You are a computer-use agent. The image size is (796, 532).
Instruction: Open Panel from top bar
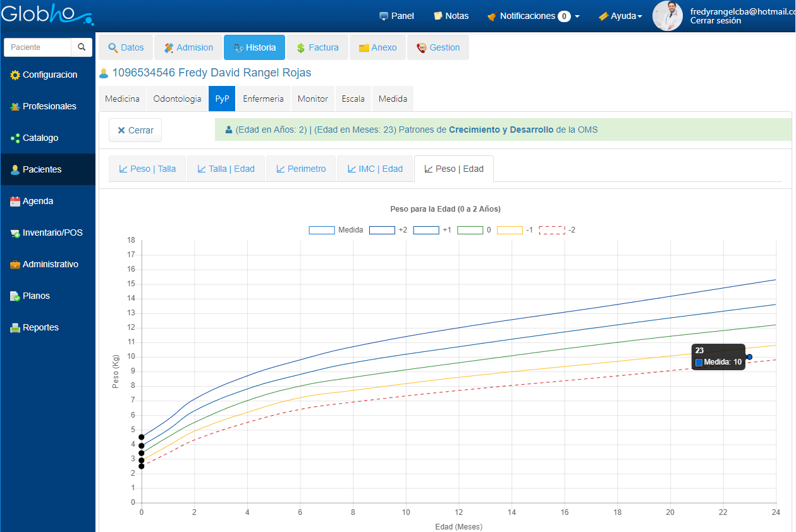(396, 16)
